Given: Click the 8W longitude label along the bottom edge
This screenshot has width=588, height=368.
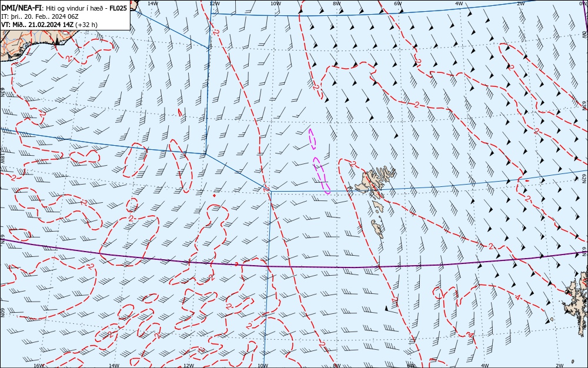Looking at the screenshot, I should 337,366.
